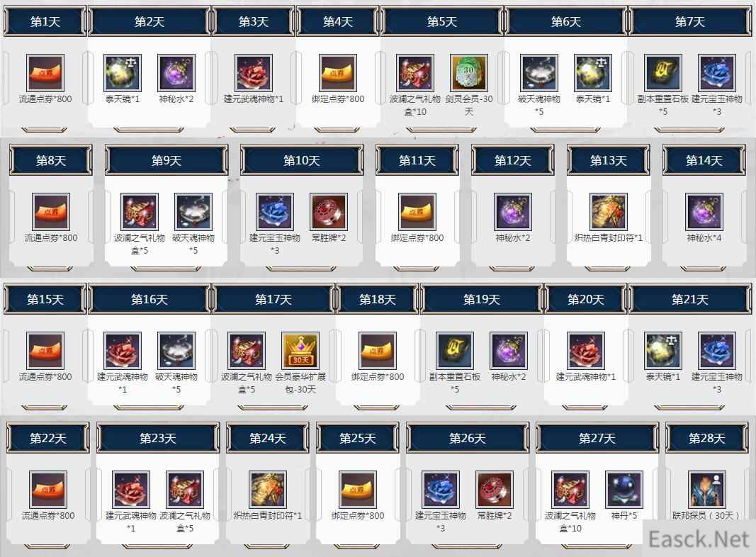Open the 第20天 day header
This screenshot has height=557, width=756.
pos(586,300)
